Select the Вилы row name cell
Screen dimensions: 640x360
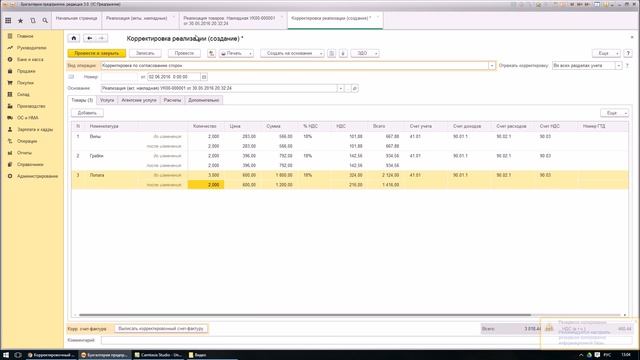click(x=95, y=136)
